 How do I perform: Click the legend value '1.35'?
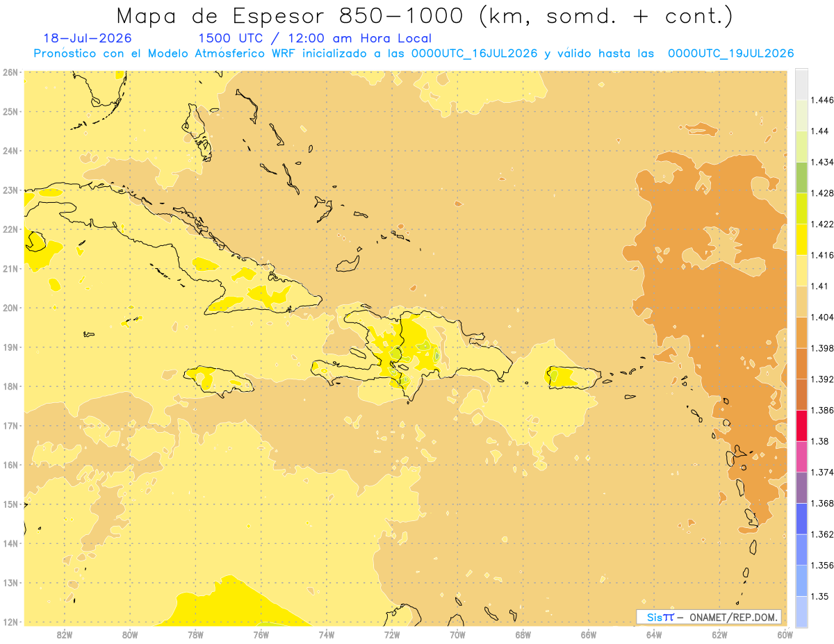click(x=820, y=596)
